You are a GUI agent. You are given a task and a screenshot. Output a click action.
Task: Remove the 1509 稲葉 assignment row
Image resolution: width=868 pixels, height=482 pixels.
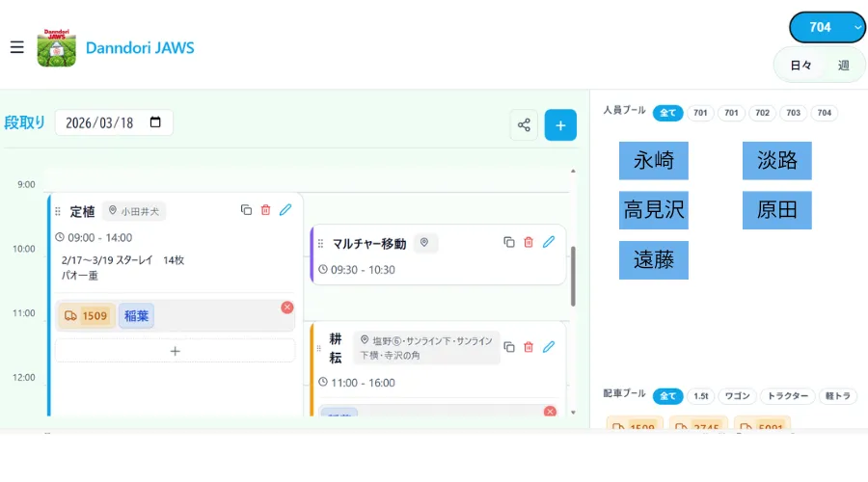click(286, 307)
